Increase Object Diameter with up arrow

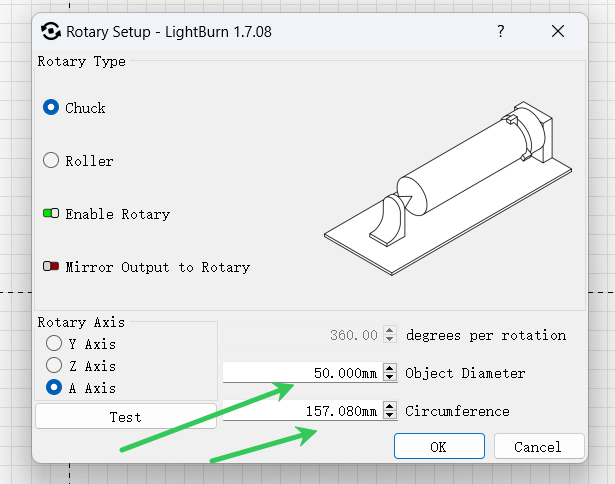(x=389, y=368)
